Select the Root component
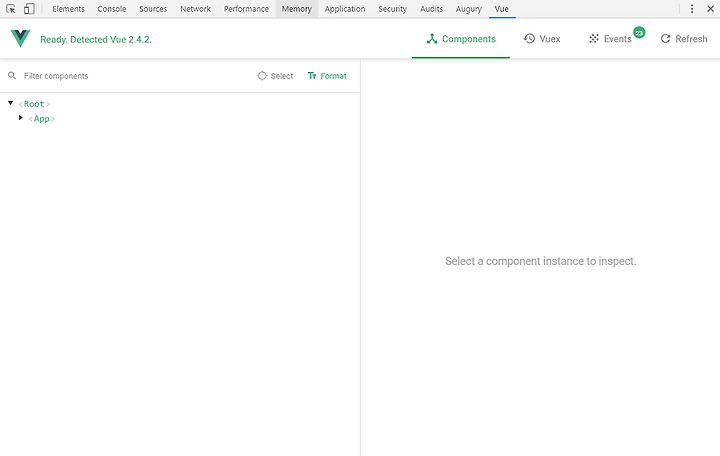Screen dimensions: 720x456 (34, 104)
